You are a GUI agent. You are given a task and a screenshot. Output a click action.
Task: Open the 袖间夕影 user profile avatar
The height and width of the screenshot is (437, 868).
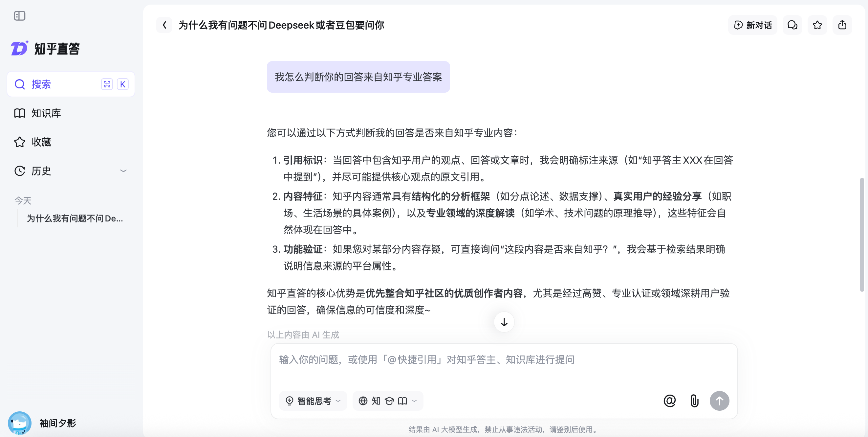click(x=20, y=423)
